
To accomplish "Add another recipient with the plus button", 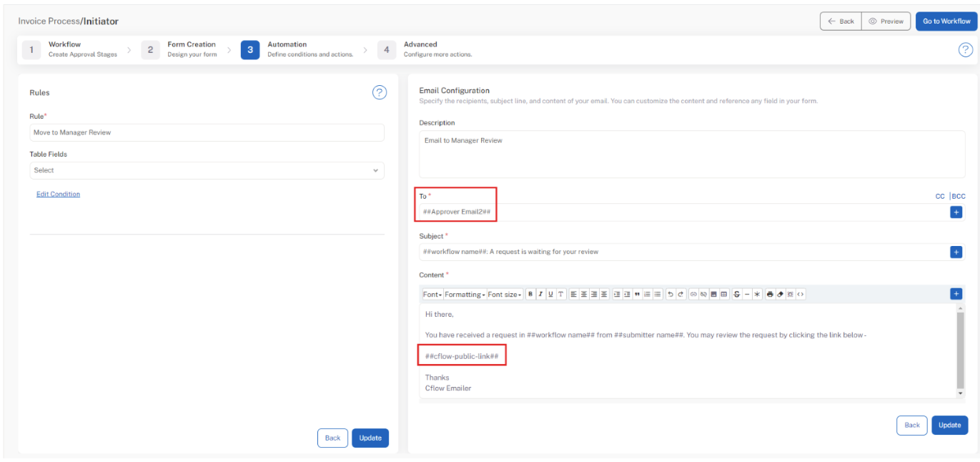I will [956, 212].
